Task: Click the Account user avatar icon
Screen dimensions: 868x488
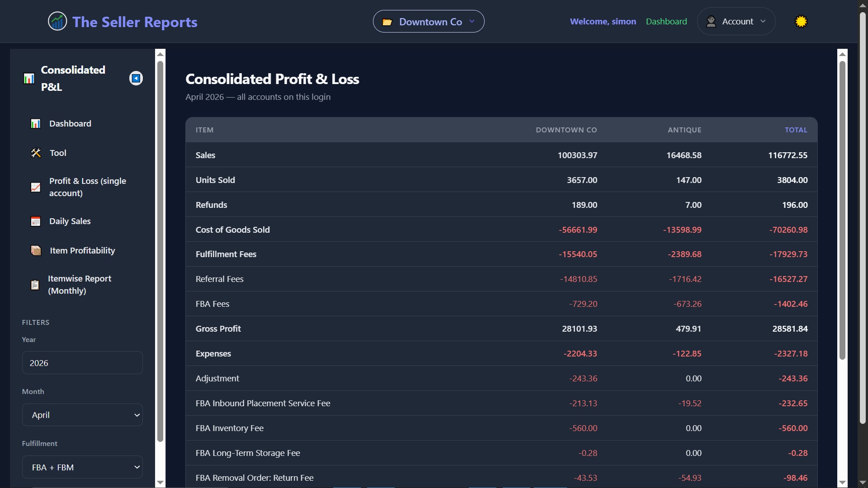Action: click(x=711, y=21)
